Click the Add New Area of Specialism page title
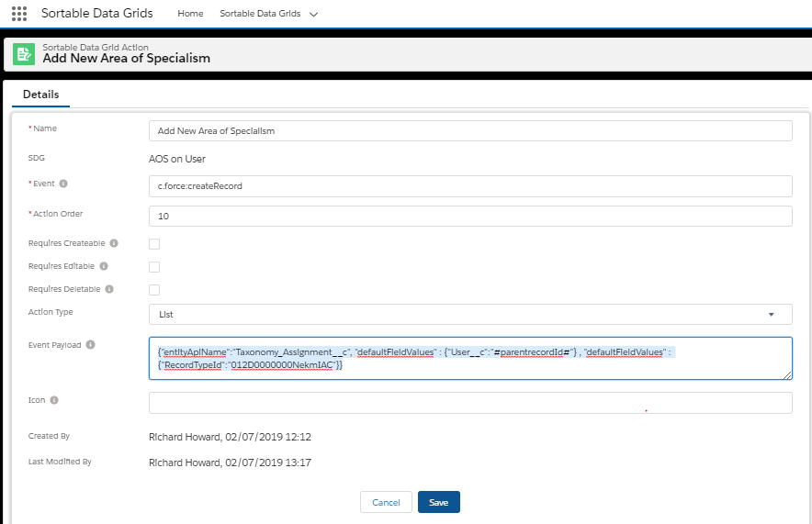The height and width of the screenshot is (524, 812). [x=127, y=59]
